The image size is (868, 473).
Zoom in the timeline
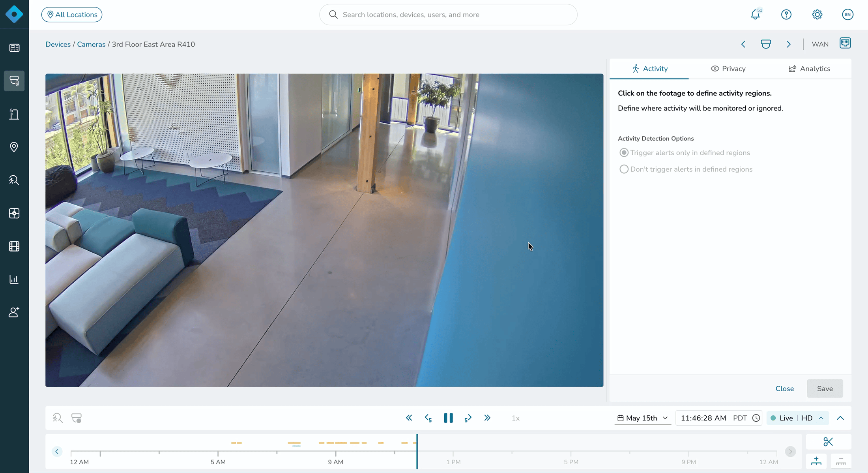coord(816,461)
